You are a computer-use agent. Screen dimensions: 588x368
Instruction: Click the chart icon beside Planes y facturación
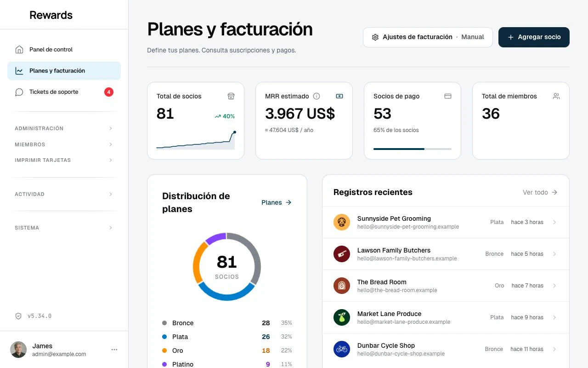[19, 71]
